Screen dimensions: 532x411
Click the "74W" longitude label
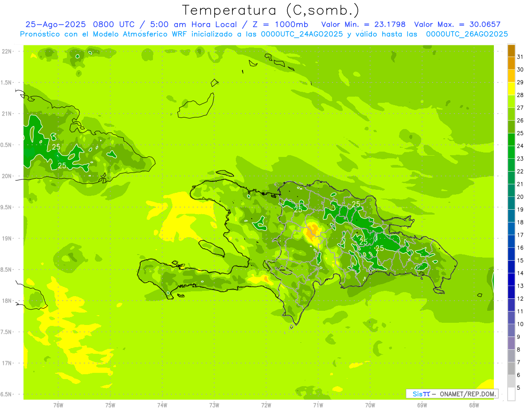(162, 405)
